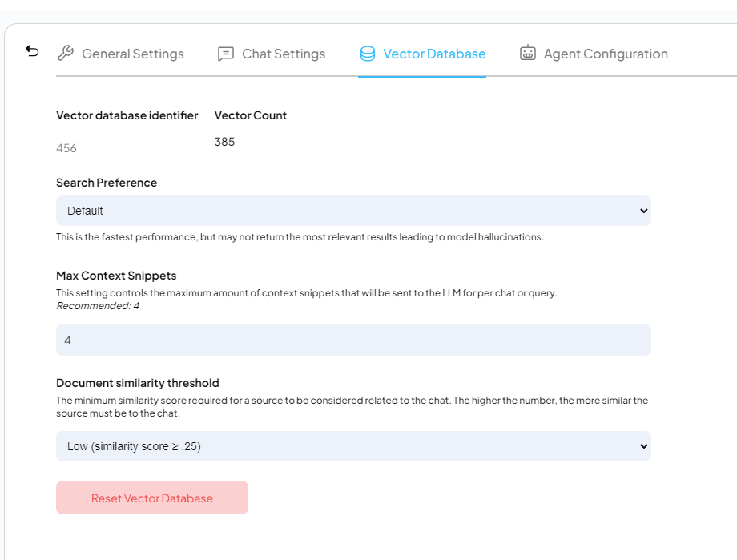Click the database stack icon

click(368, 54)
